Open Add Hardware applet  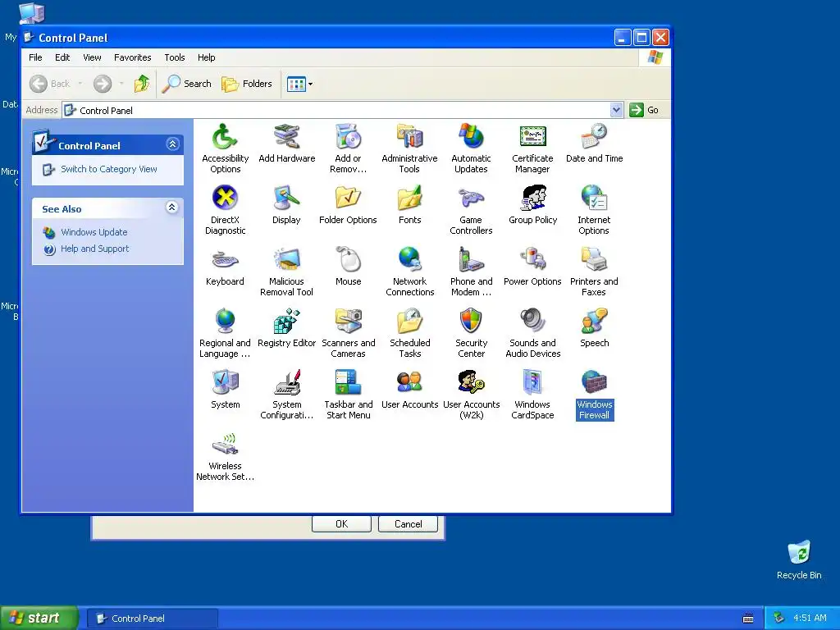tap(286, 137)
